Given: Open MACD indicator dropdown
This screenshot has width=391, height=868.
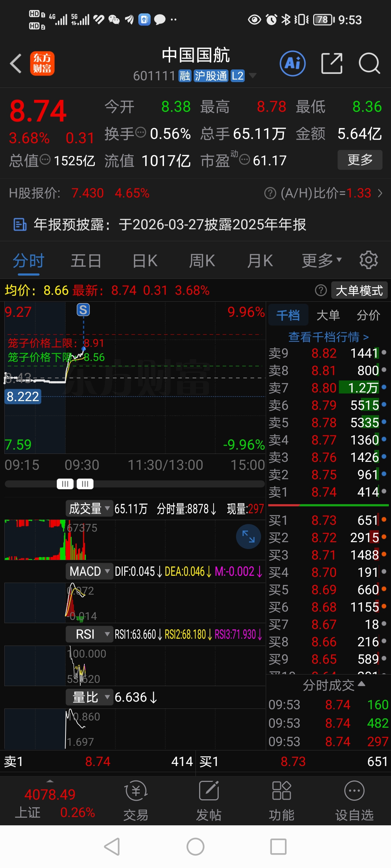Looking at the screenshot, I should pos(89,571).
